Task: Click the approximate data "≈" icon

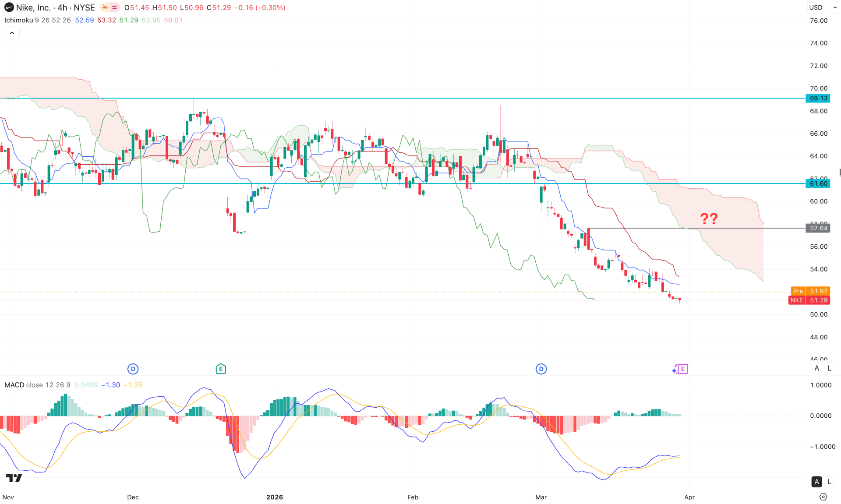Action: point(113,7)
